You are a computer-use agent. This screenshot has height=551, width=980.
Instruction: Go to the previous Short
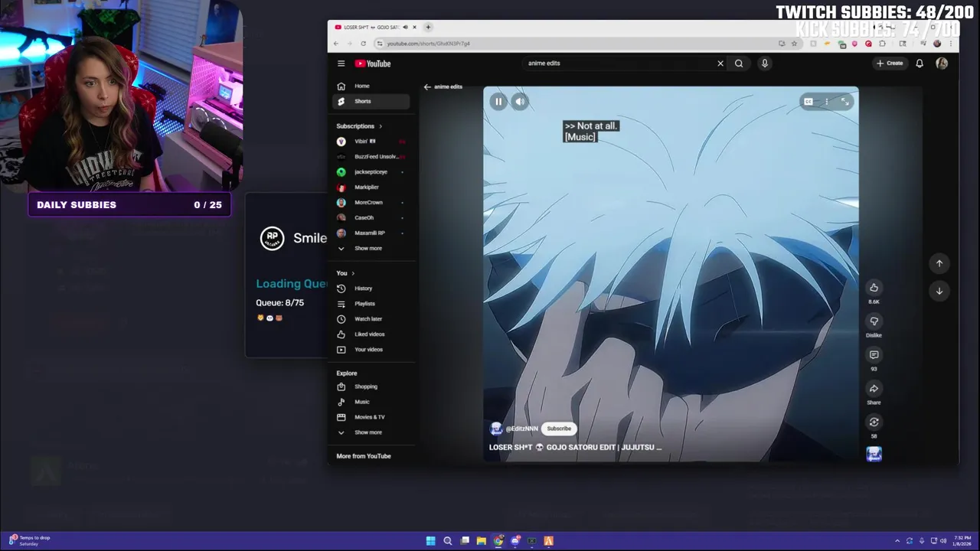click(x=939, y=263)
